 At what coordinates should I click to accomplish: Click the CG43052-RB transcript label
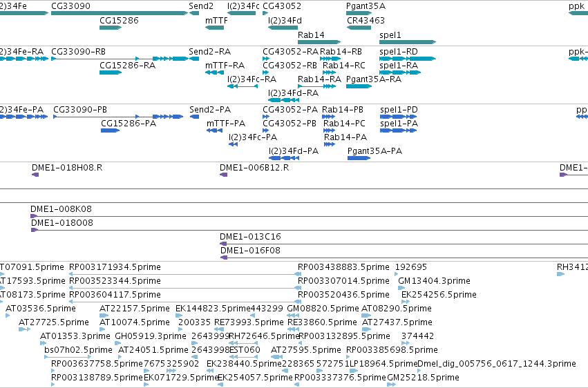click(x=290, y=66)
